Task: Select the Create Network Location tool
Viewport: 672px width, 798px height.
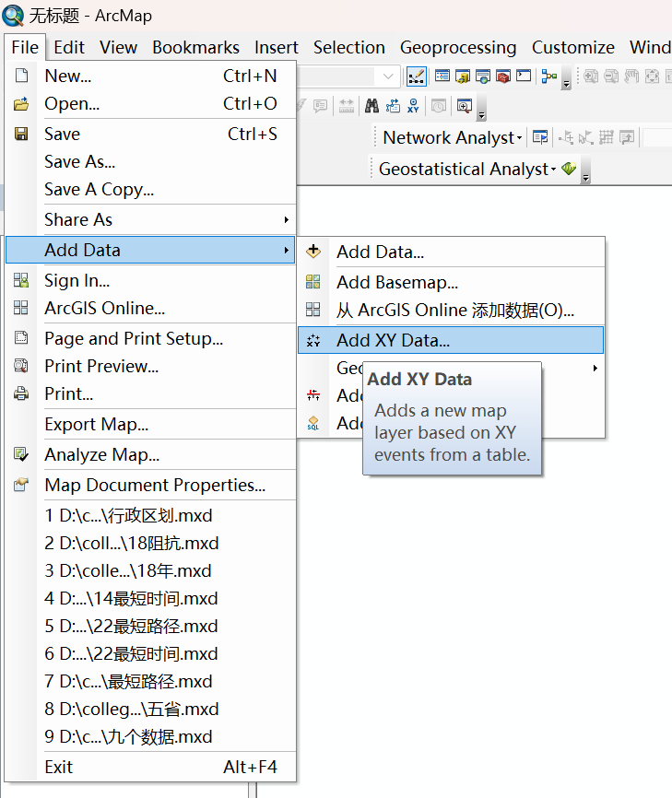Action: click(x=566, y=137)
